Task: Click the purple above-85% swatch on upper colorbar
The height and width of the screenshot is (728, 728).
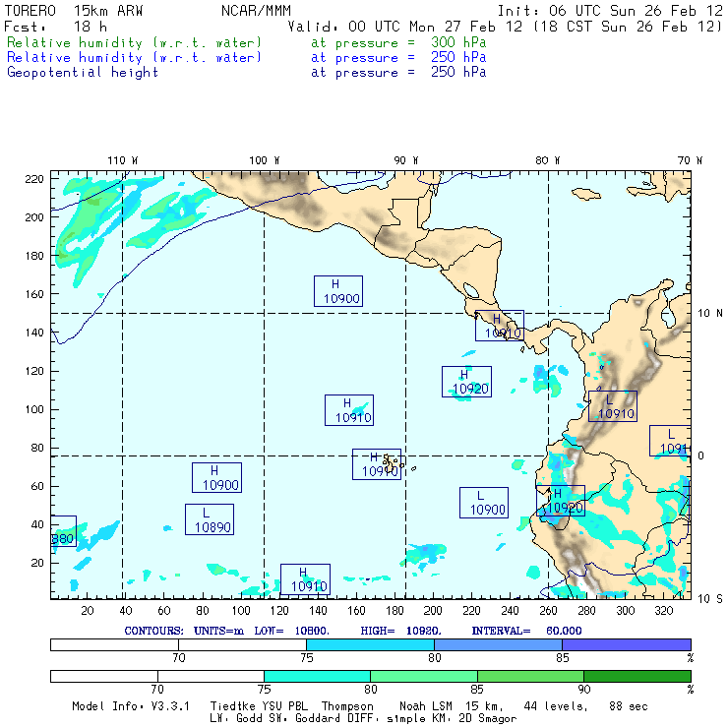Action: pyautogui.click(x=627, y=644)
